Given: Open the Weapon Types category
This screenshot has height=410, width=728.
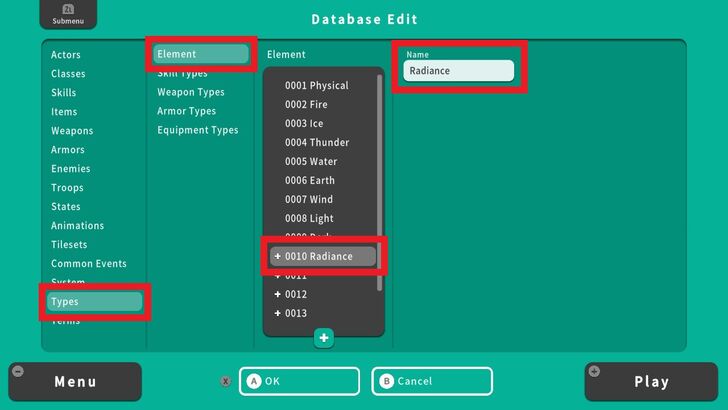Looking at the screenshot, I should tap(190, 92).
